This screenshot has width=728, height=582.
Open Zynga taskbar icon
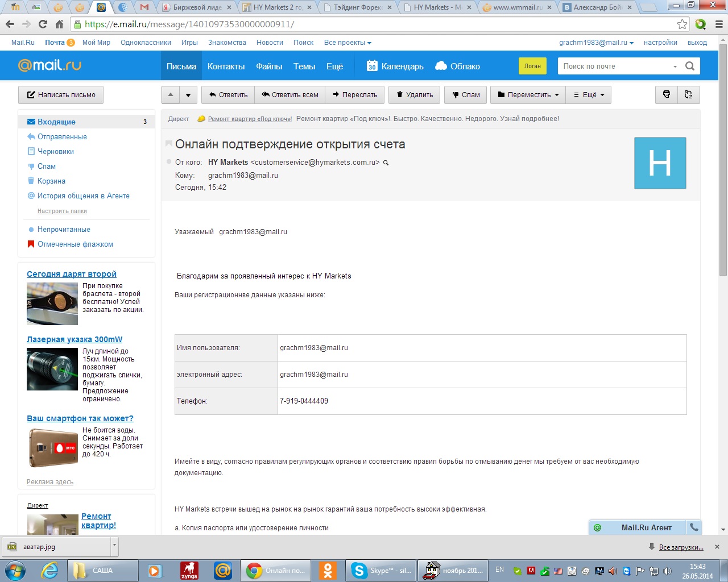tap(189, 571)
